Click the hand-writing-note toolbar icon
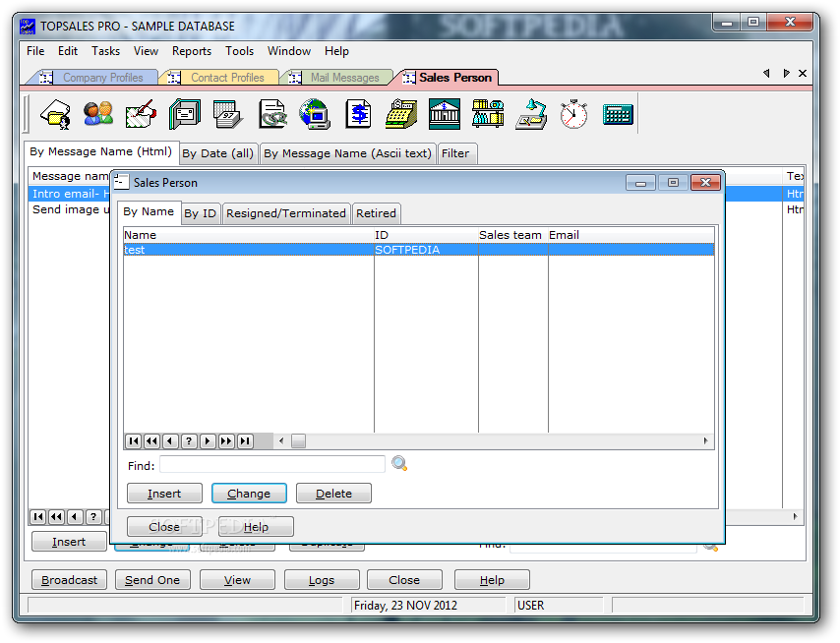 pyautogui.click(x=141, y=114)
